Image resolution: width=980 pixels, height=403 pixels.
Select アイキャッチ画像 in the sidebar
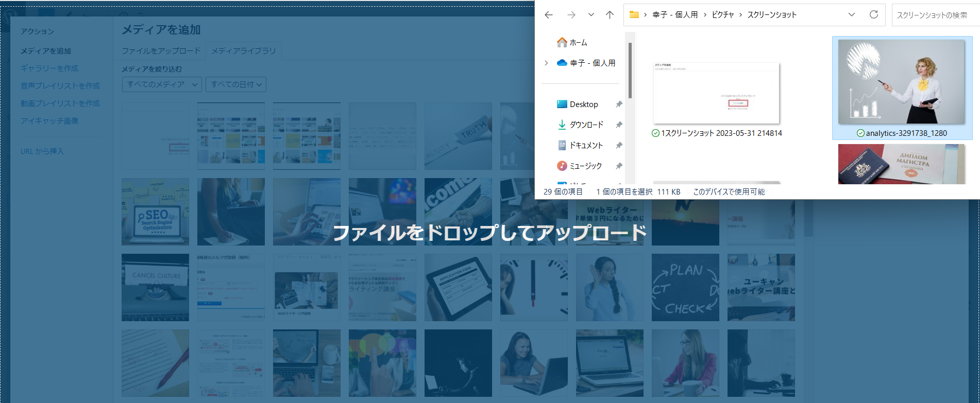(49, 120)
